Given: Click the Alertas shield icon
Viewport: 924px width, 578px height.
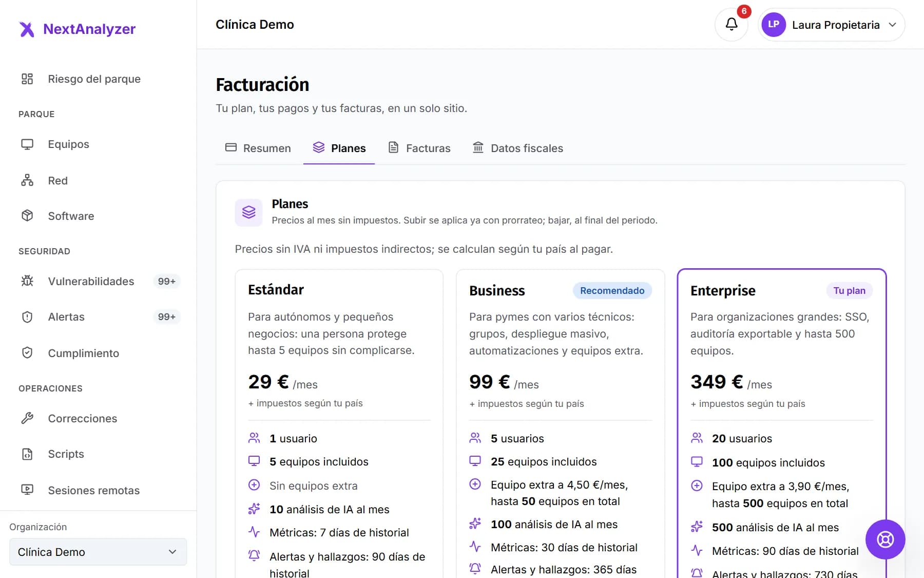Looking at the screenshot, I should 27,317.
